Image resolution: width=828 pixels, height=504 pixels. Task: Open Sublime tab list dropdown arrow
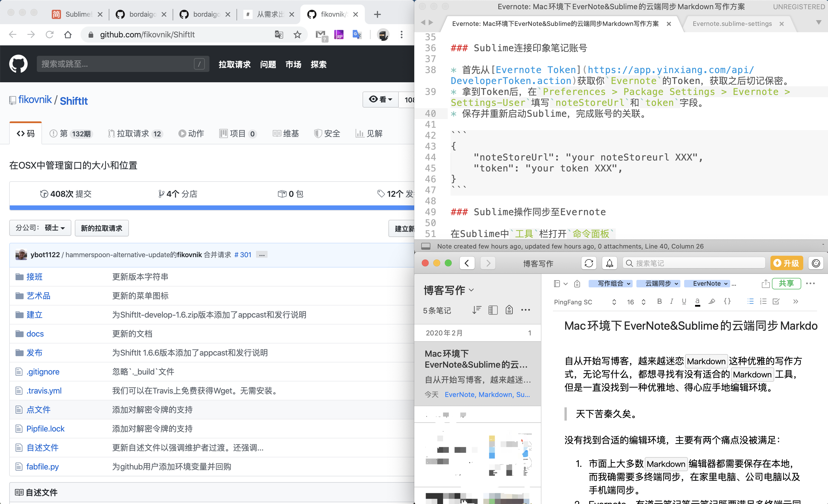point(819,22)
